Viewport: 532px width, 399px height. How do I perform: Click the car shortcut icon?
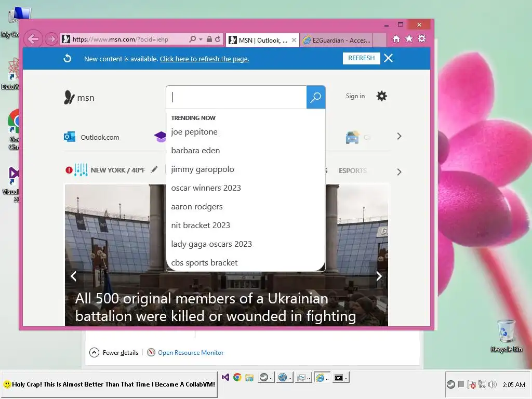point(353,137)
